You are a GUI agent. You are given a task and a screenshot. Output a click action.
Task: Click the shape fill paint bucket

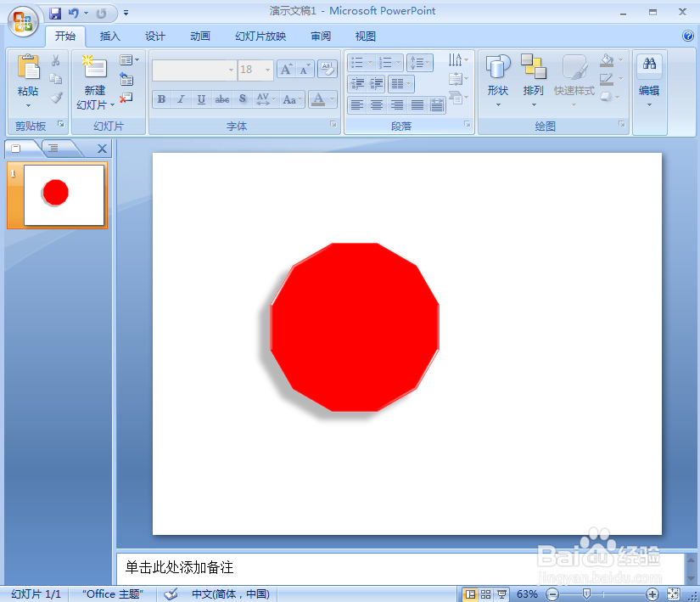point(607,60)
